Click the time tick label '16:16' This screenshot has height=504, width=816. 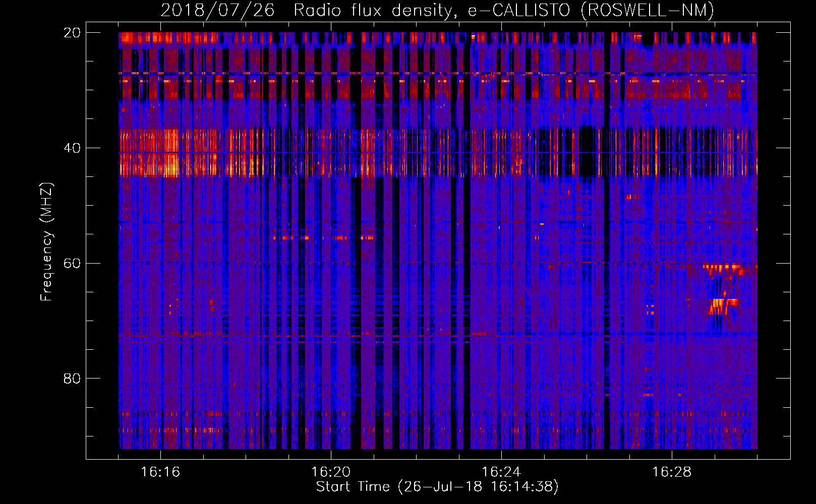[160, 472]
